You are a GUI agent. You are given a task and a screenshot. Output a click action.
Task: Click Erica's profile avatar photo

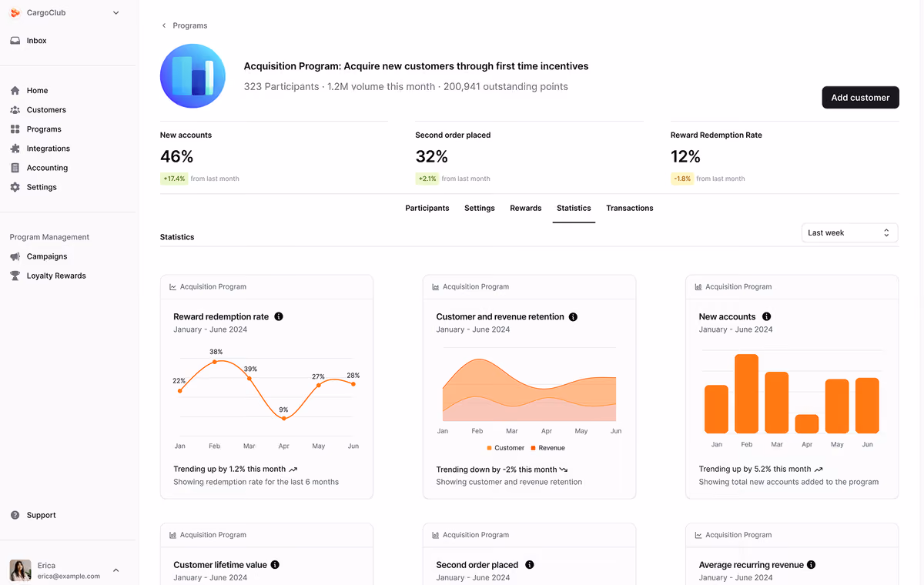point(20,570)
